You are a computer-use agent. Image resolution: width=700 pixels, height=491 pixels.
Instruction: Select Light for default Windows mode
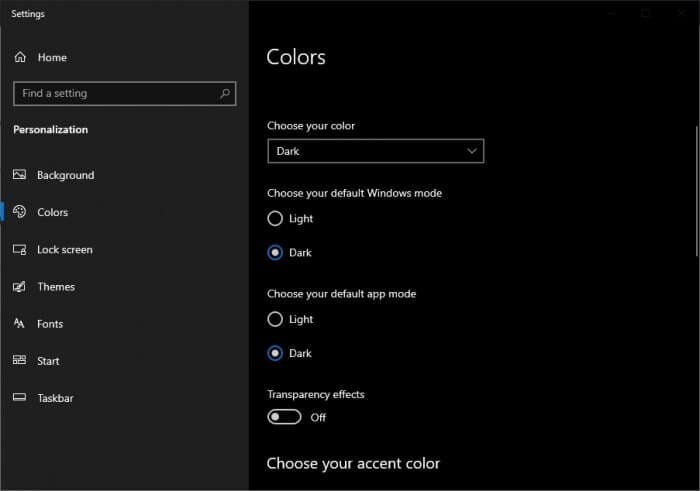(x=275, y=218)
